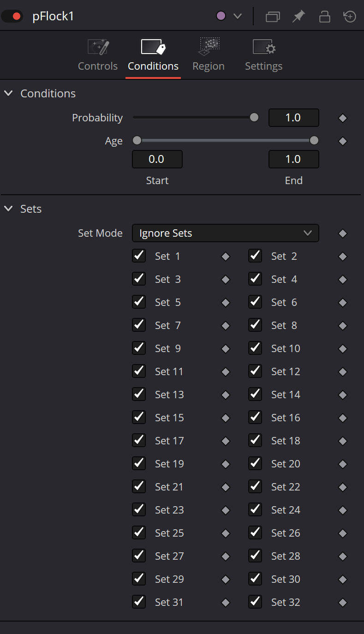364x634 pixels.
Task: Switch to the Settings tab
Action: coord(264,55)
